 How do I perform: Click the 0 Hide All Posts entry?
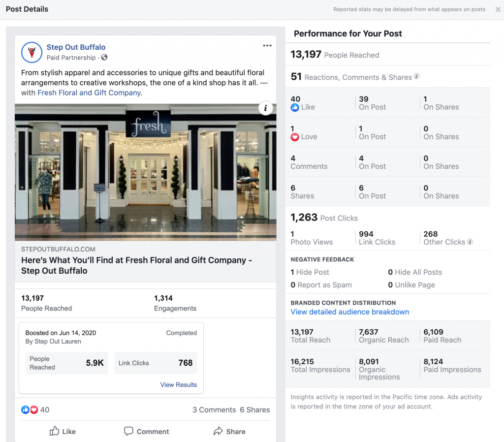tap(415, 272)
